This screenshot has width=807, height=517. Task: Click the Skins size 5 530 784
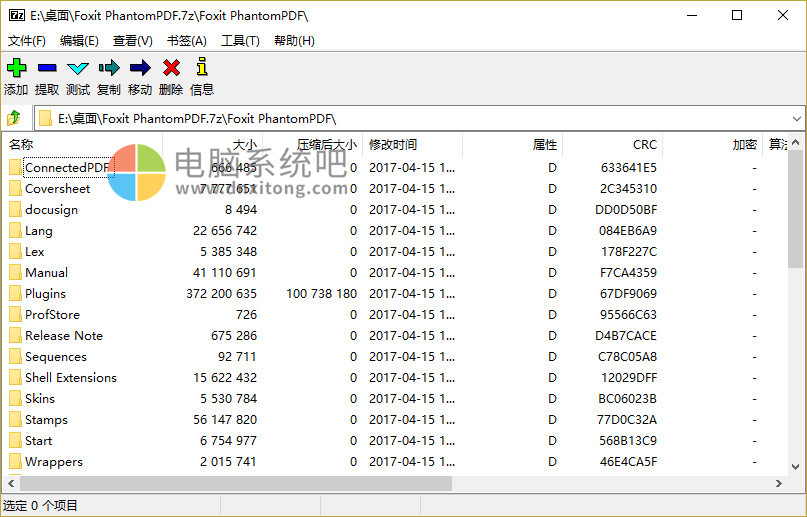coord(229,399)
